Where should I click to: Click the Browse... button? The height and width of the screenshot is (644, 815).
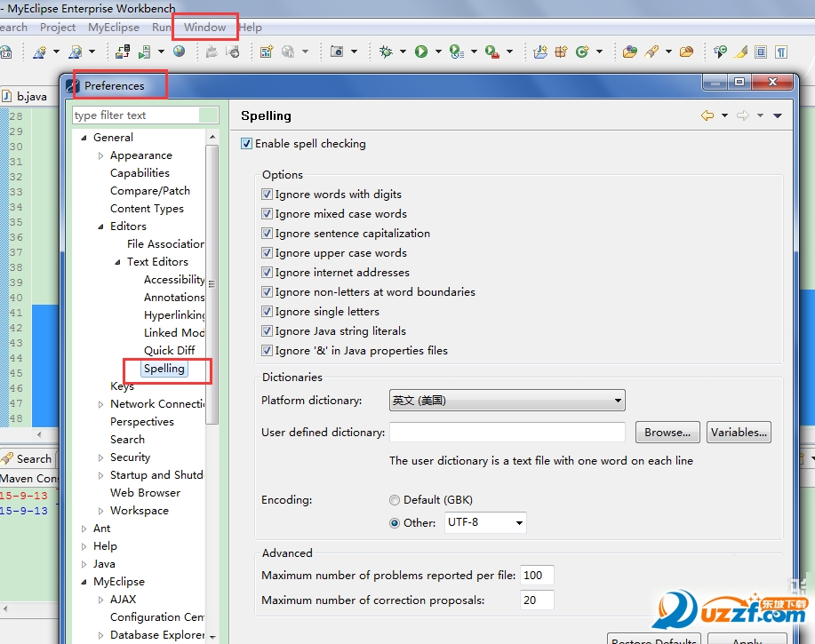667,433
